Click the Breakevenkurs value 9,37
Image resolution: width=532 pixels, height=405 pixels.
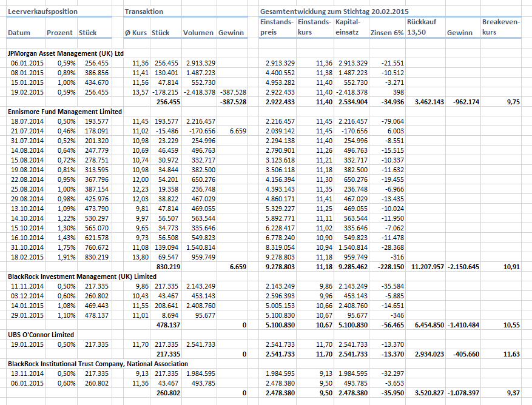(x=513, y=393)
